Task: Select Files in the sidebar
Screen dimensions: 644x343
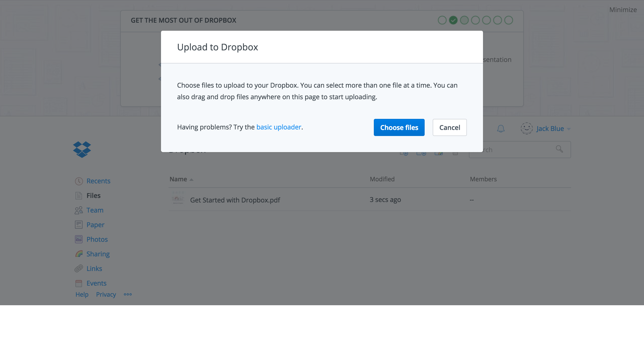Action: click(x=93, y=195)
